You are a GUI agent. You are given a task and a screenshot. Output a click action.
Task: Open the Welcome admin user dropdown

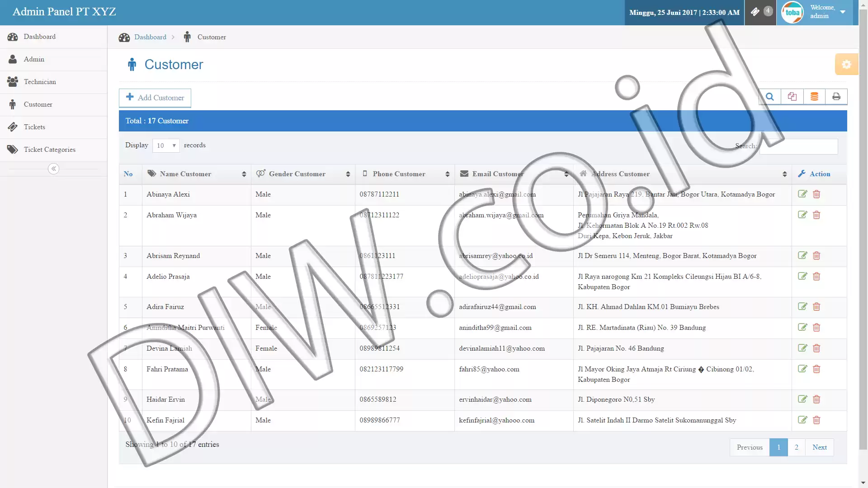pos(828,12)
